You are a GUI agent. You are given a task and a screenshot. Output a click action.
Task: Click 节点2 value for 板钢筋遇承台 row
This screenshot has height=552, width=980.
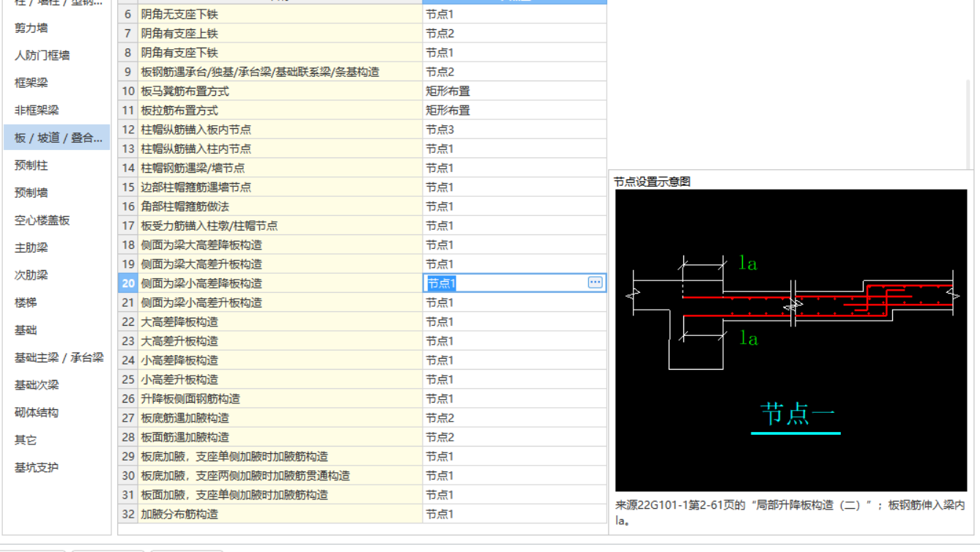[x=515, y=72]
